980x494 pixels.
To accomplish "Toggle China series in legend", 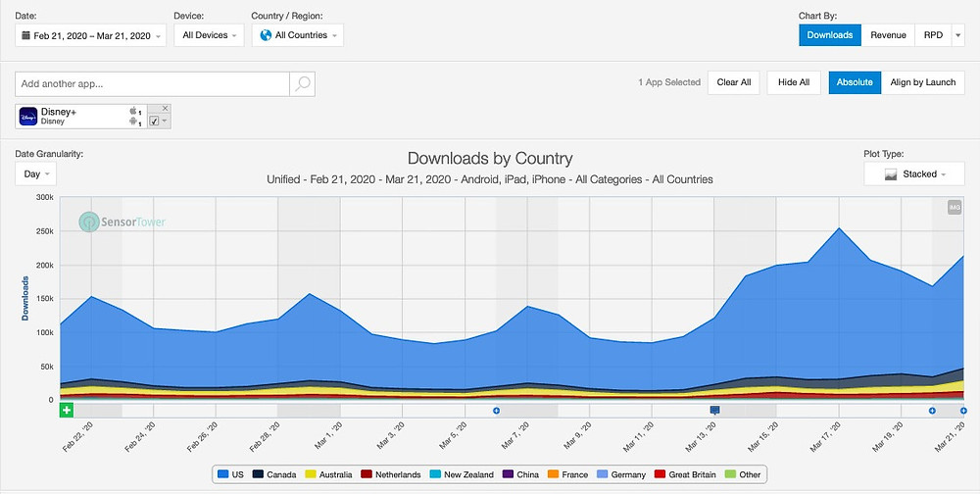I will (x=520, y=474).
